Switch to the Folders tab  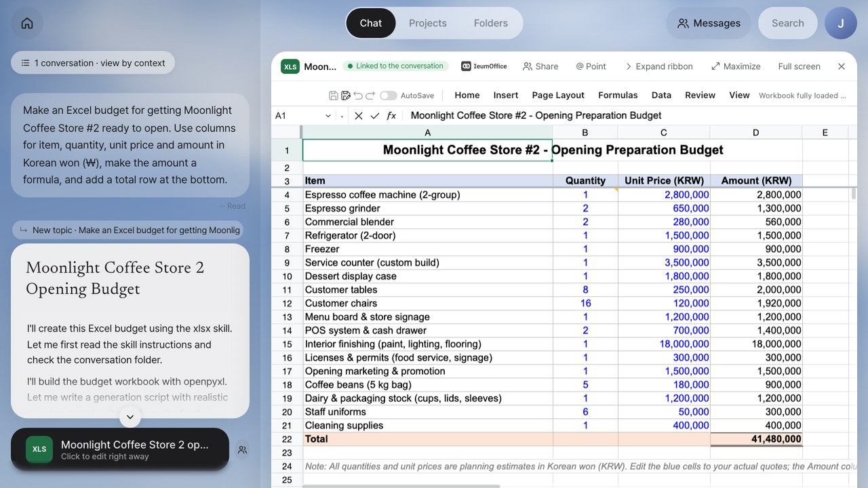(491, 23)
